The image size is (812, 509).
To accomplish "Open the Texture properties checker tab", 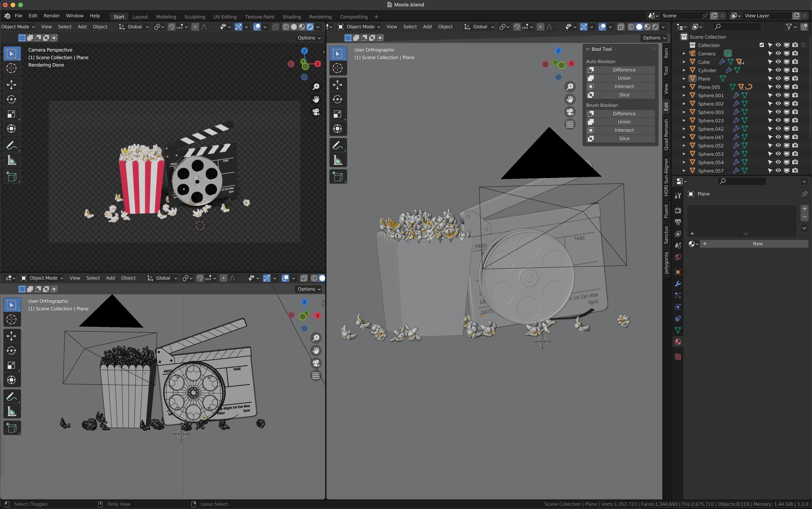I will (x=678, y=357).
